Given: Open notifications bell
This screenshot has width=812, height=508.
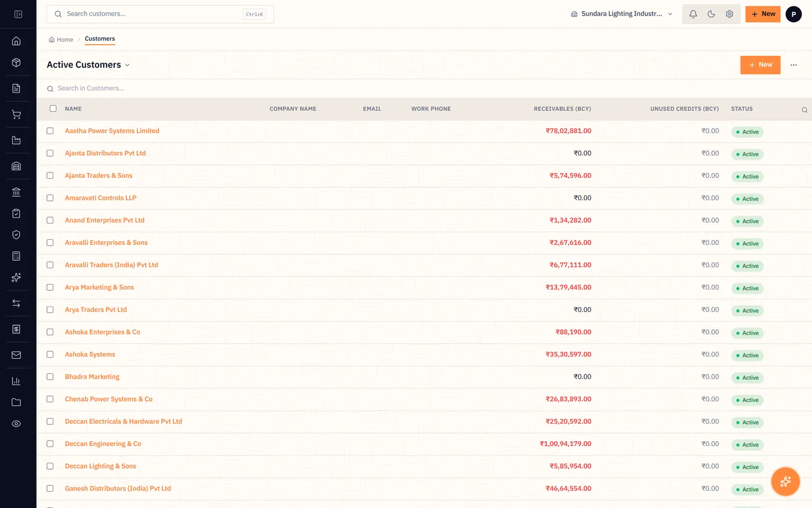Looking at the screenshot, I should [693, 14].
